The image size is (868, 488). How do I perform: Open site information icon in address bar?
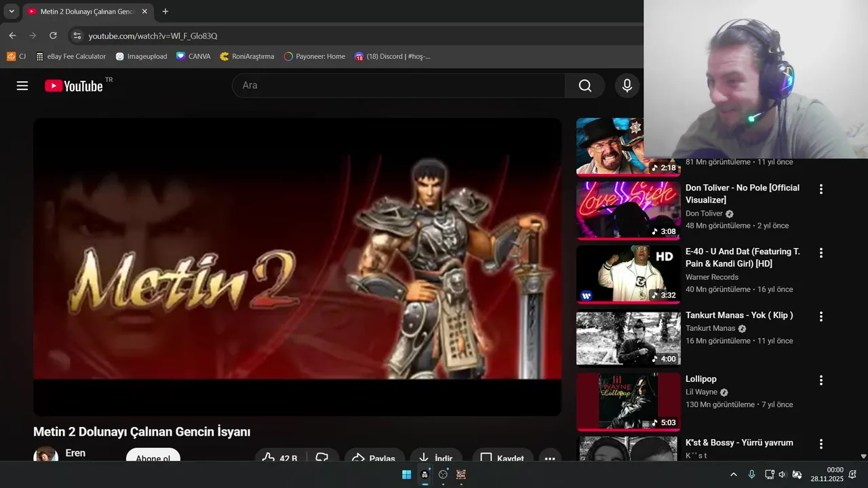point(77,35)
